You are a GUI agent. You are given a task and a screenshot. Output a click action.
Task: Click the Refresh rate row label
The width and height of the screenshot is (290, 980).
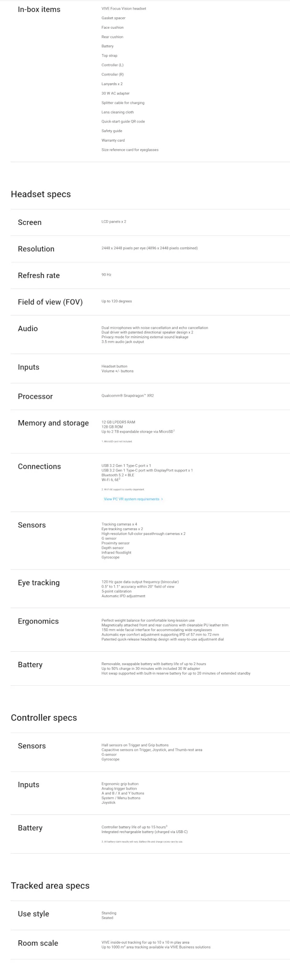[x=39, y=276]
